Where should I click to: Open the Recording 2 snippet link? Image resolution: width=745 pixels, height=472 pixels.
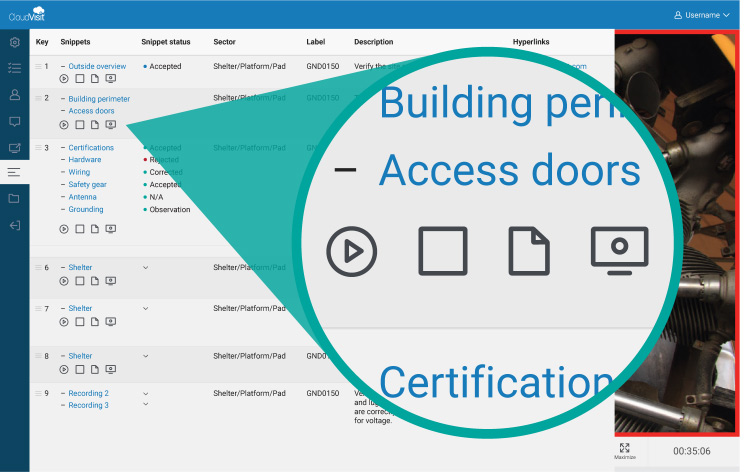[88, 393]
